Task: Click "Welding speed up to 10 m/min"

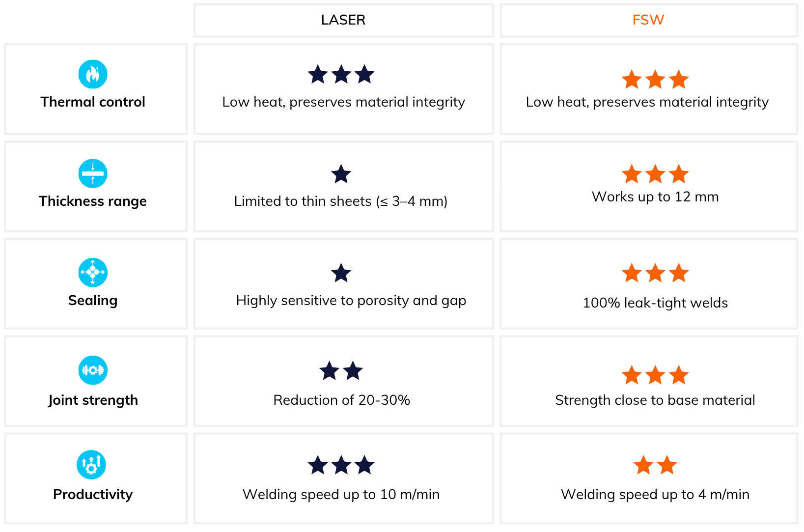Action: (341, 494)
